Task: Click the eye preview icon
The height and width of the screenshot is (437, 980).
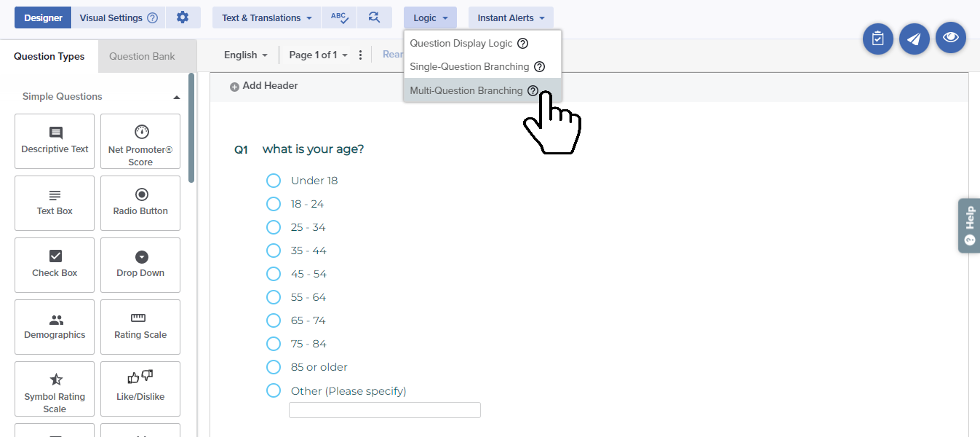Action: pos(950,38)
